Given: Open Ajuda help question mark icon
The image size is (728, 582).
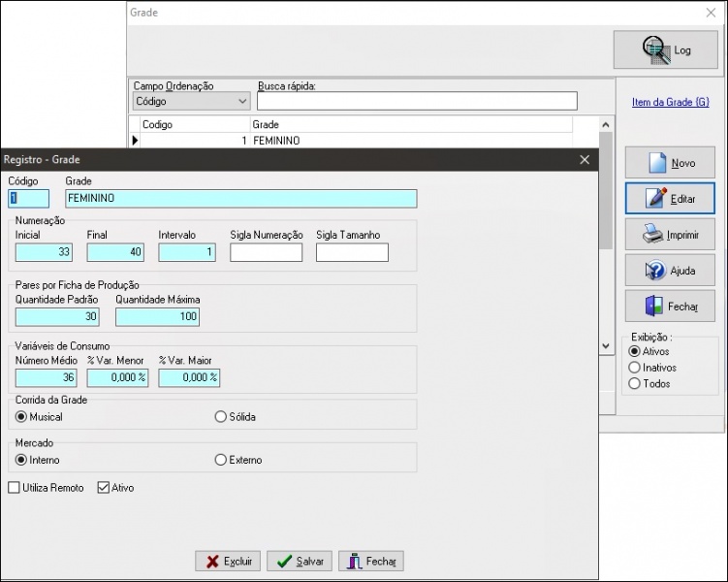Looking at the screenshot, I should (655, 271).
